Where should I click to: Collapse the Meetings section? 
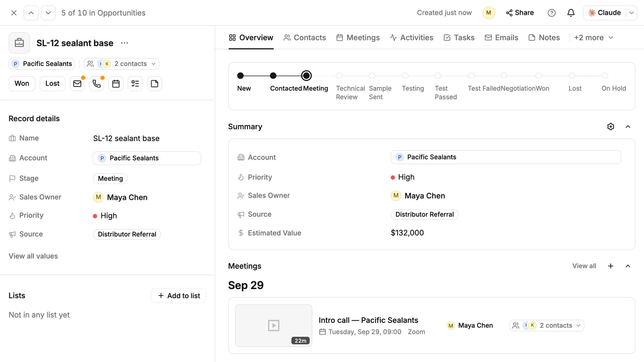[628, 266]
